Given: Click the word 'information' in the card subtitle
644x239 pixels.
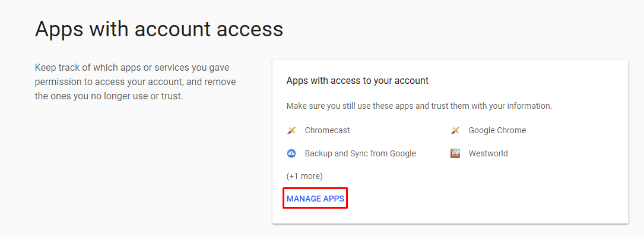Looking at the screenshot, I should click(x=530, y=106).
